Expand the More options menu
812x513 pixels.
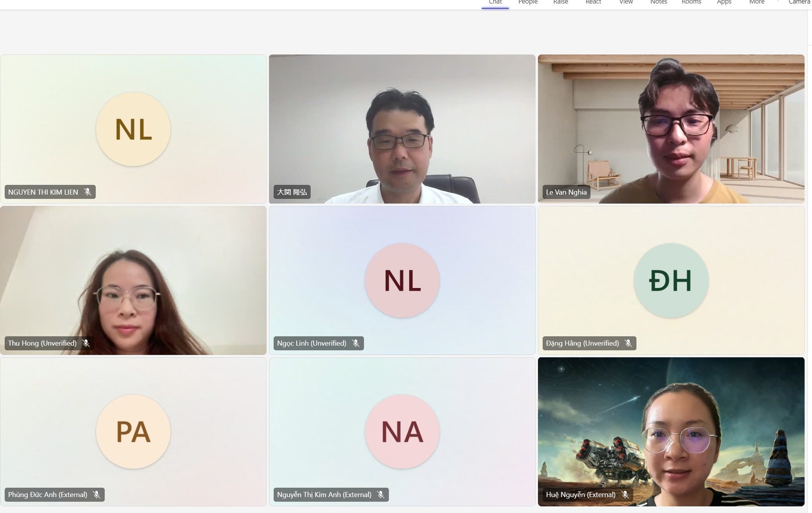(x=756, y=2)
